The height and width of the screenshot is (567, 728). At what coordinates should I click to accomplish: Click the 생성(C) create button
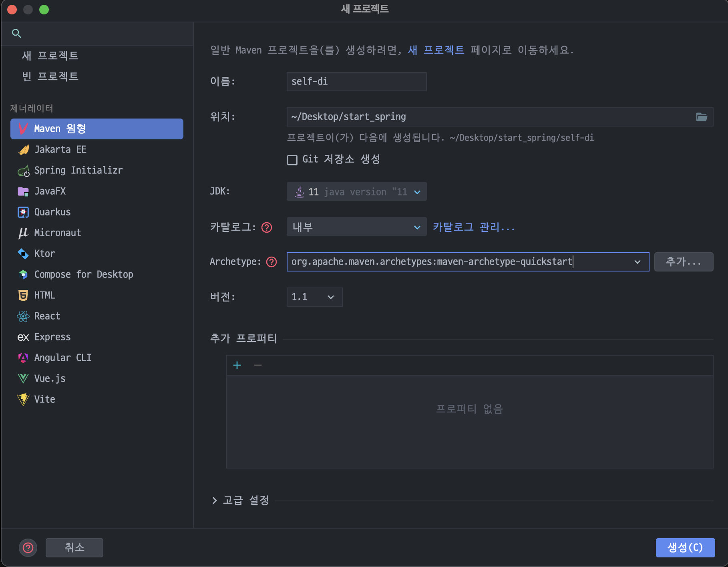coord(685,548)
